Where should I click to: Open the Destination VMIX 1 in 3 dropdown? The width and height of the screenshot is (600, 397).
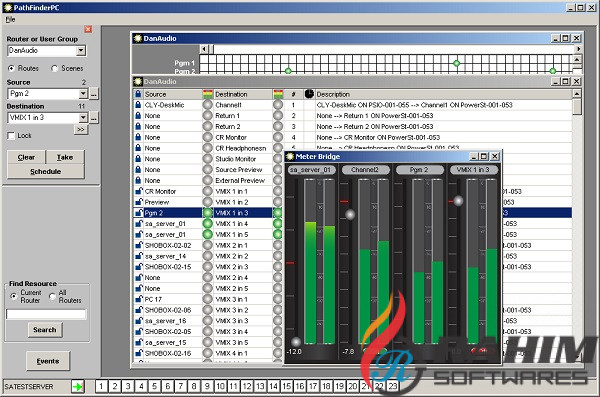pos(83,118)
